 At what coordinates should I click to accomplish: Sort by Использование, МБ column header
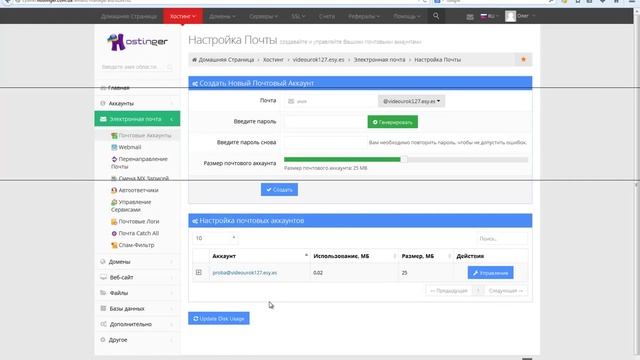click(x=354, y=256)
